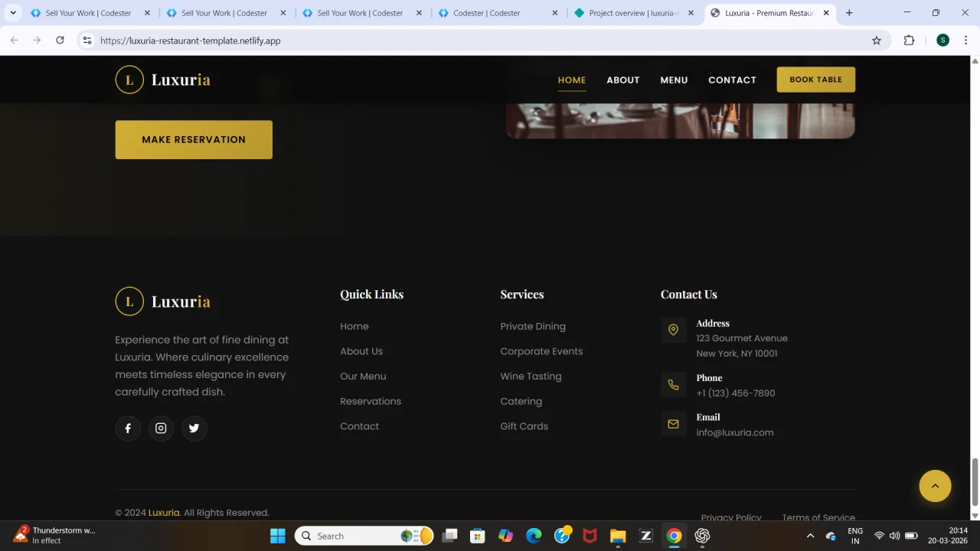Click the address bar URL field
Screen dimensions: 980x551
coord(482,41)
